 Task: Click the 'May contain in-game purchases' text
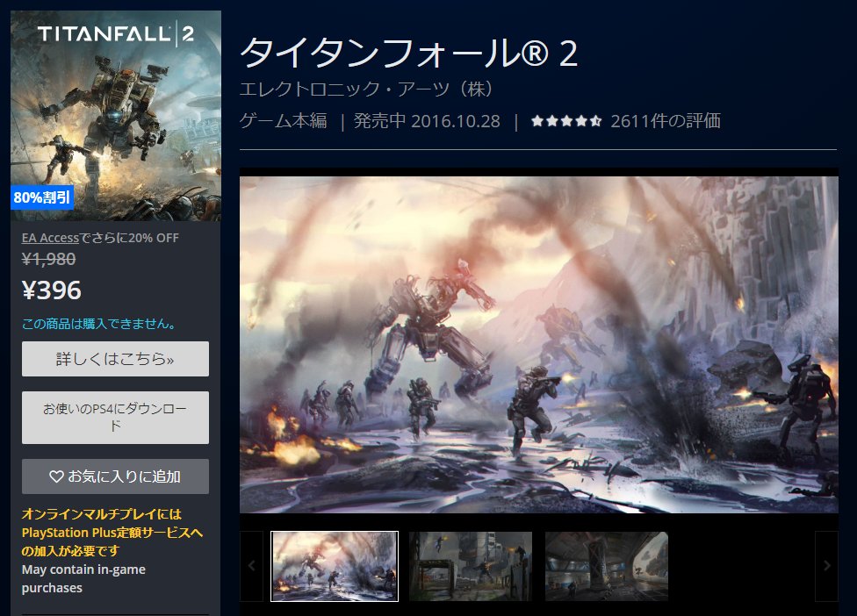[83, 579]
